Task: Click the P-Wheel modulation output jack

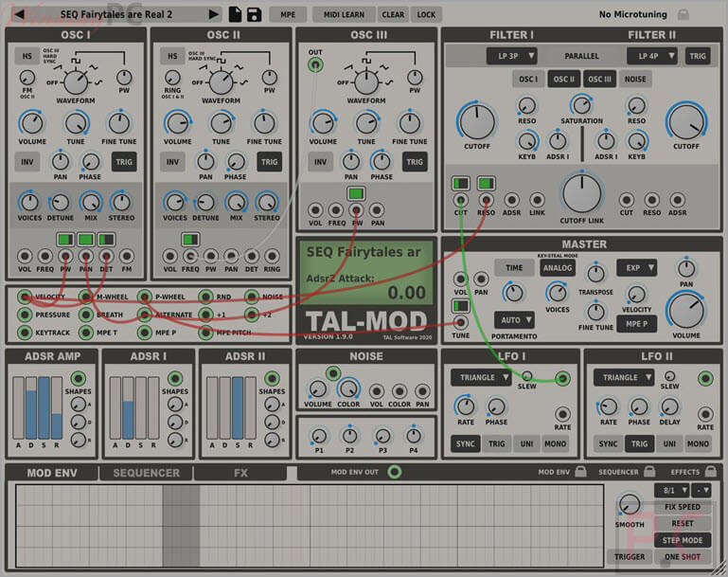Action: point(145,297)
